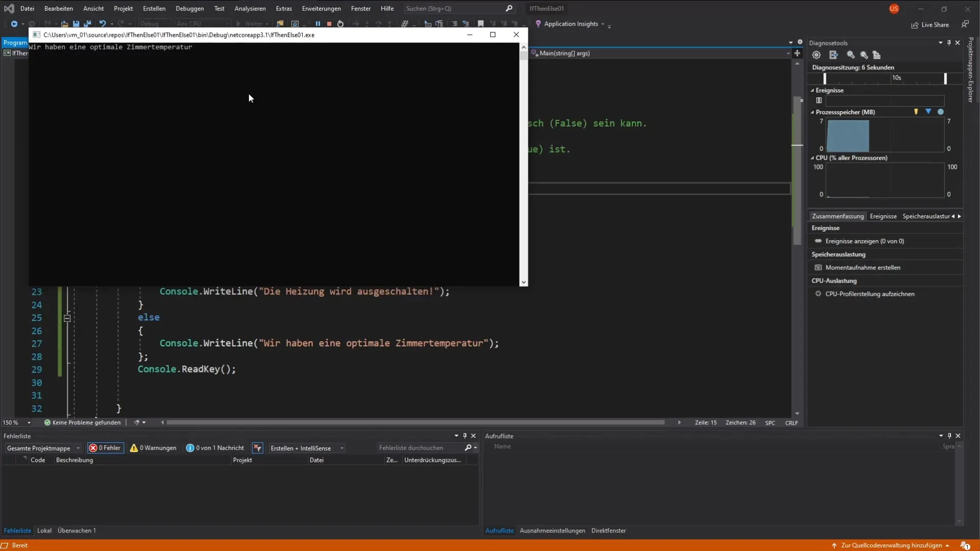The image size is (980, 551).
Task: Pause the Ereignisse events track
Action: 819,101
